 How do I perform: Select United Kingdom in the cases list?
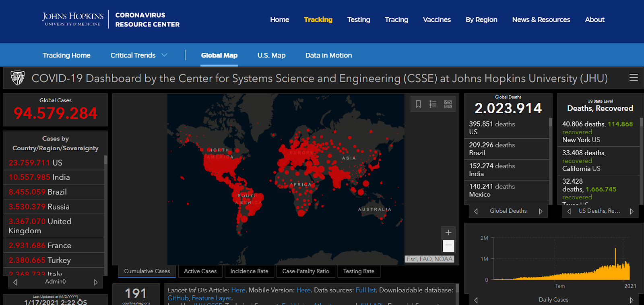tap(54, 226)
